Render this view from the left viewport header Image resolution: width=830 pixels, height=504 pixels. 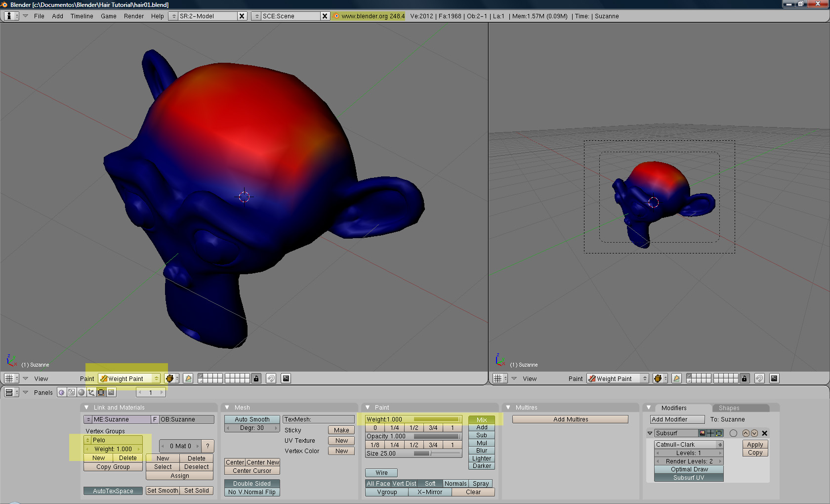(x=286, y=378)
